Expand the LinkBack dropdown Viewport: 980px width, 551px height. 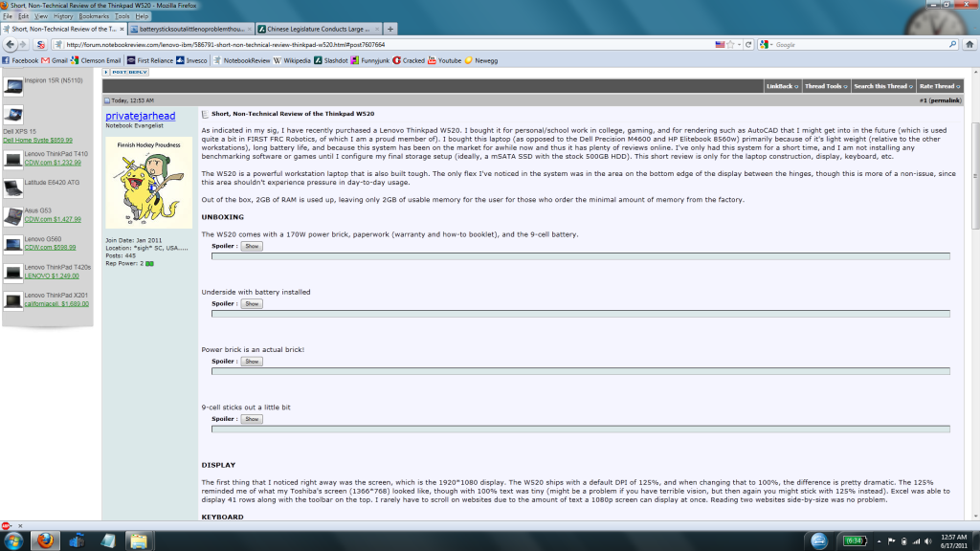point(782,86)
